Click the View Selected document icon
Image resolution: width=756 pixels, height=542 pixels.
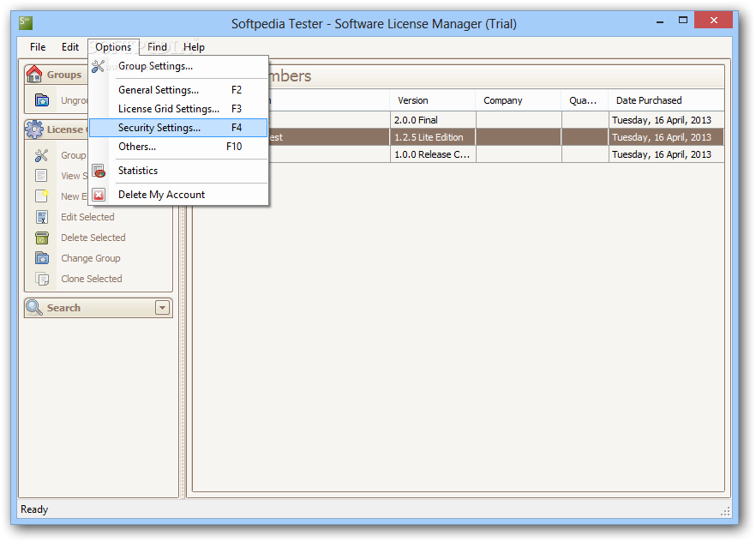point(41,176)
